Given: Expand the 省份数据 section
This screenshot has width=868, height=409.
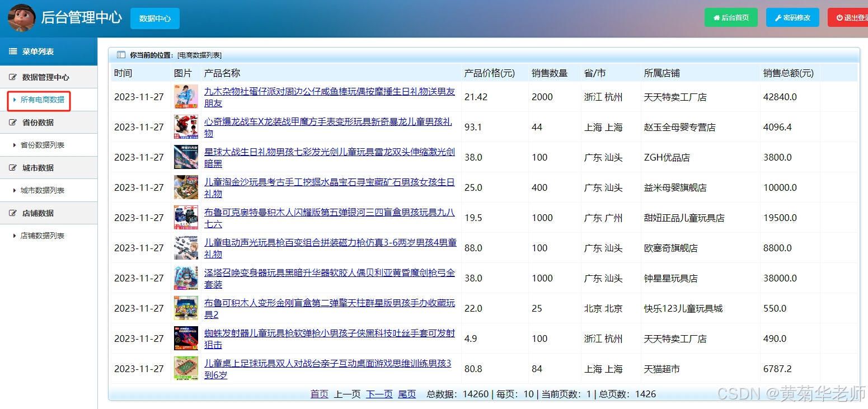Looking at the screenshot, I should [49, 123].
